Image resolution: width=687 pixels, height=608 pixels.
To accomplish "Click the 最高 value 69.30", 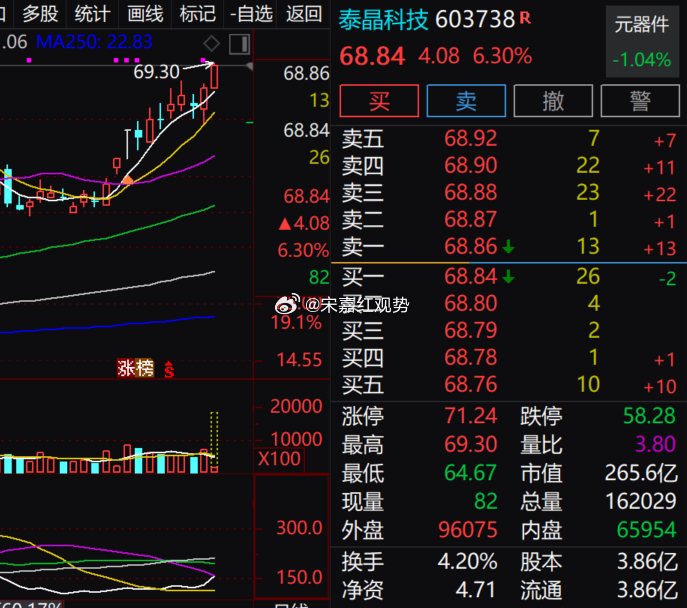I will [x=471, y=445].
